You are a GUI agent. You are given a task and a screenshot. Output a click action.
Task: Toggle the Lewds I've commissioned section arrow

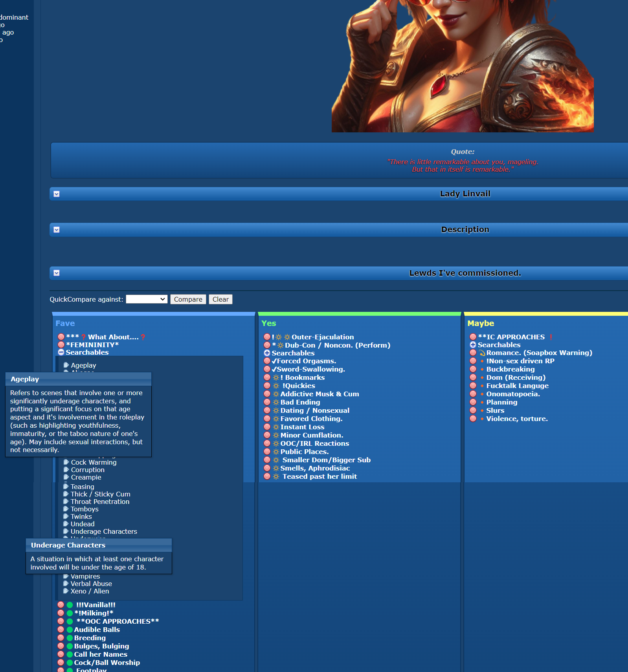[57, 273]
